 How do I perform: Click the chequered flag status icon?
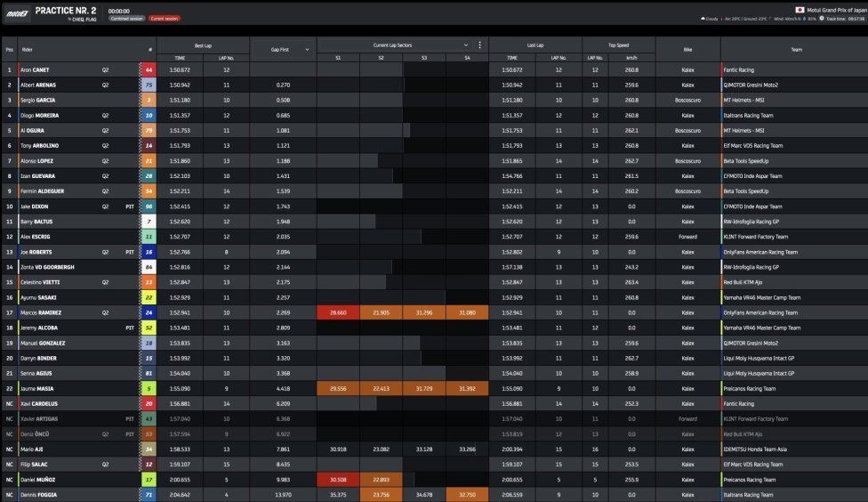pyautogui.click(x=69, y=19)
